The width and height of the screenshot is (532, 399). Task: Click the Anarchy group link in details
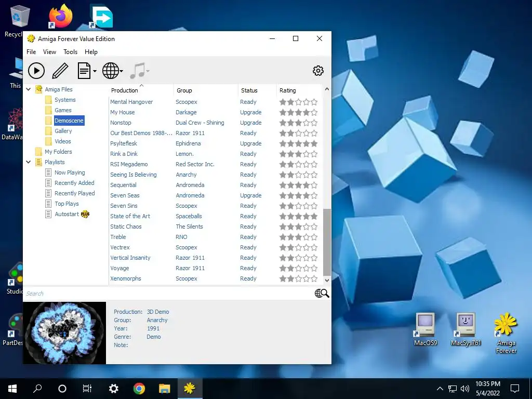coord(157,320)
